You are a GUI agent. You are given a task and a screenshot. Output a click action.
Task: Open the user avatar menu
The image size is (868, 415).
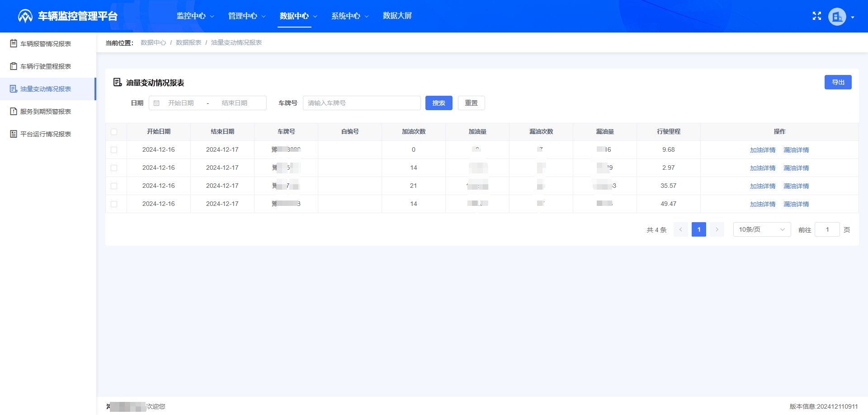(x=837, y=17)
